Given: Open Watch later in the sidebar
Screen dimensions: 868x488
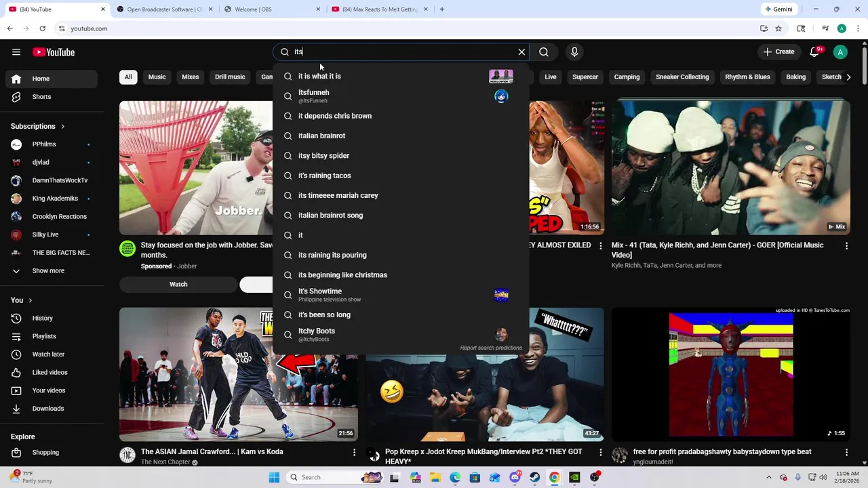Looking at the screenshot, I should click(52, 354).
